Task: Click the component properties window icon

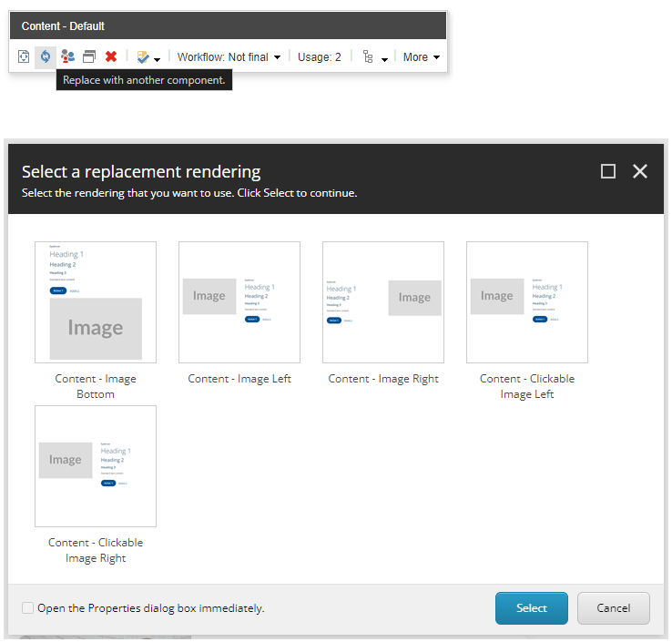Action: (x=88, y=56)
